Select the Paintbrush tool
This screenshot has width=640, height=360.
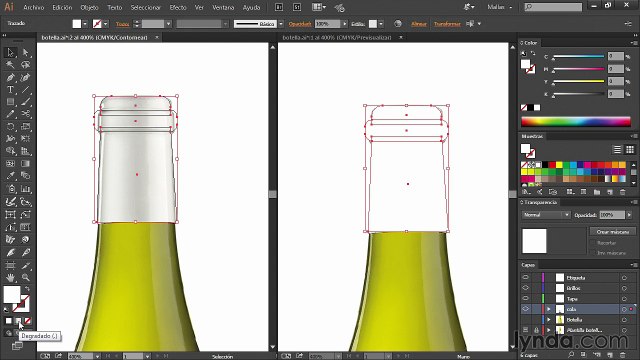tap(25, 102)
